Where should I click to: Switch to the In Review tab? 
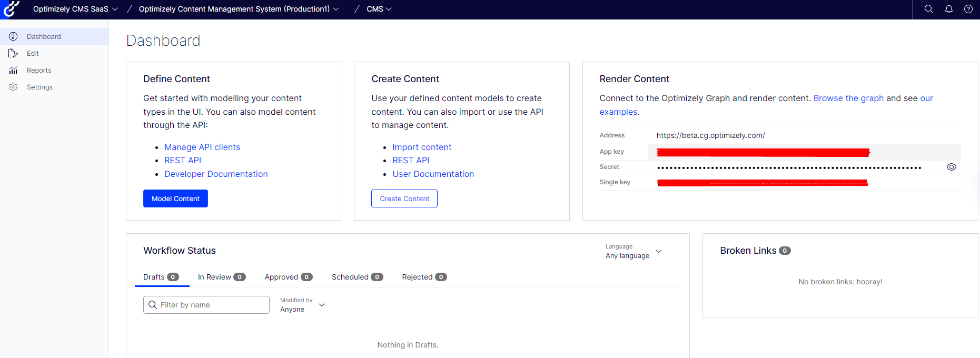[x=221, y=277]
